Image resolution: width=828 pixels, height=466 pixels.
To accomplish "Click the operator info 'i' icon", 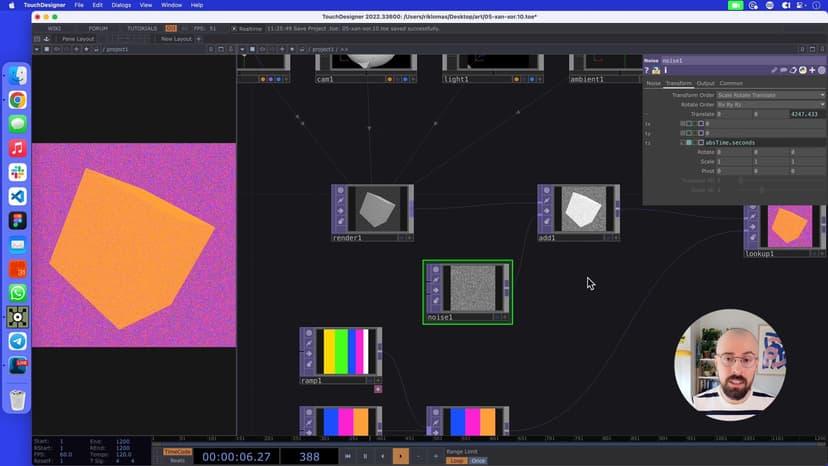I will click(665, 71).
